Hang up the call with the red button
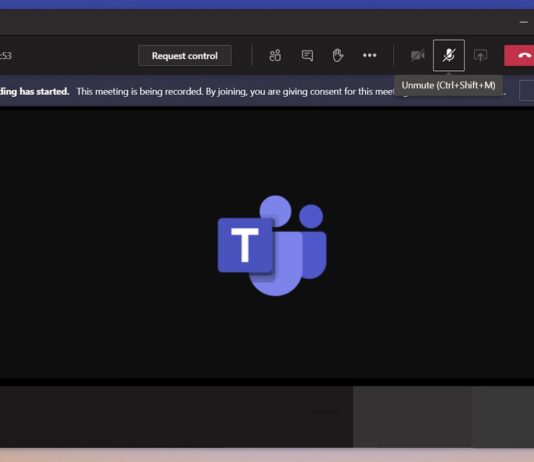This screenshot has width=534, height=462. pyautogui.click(x=519, y=55)
